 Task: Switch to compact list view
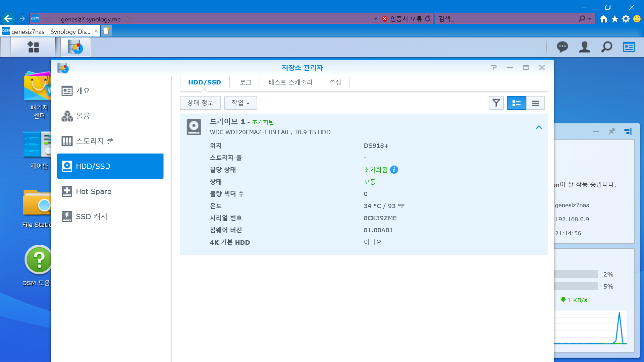(535, 103)
